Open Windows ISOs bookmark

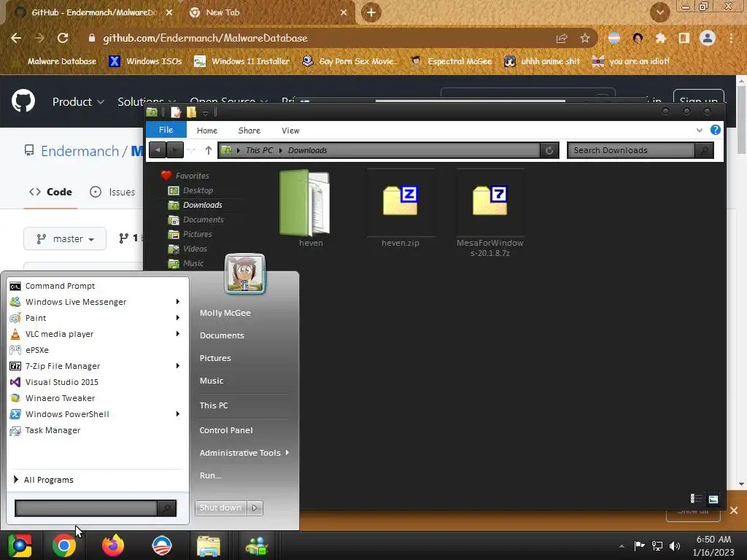pyautogui.click(x=146, y=61)
